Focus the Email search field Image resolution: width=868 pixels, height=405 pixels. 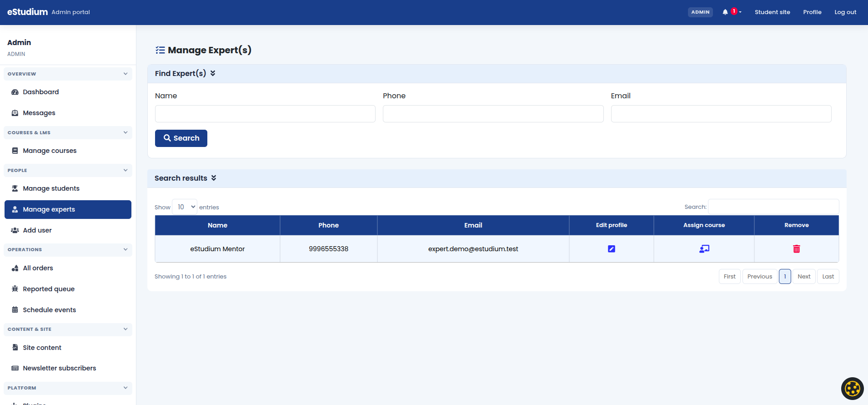(721, 114)
